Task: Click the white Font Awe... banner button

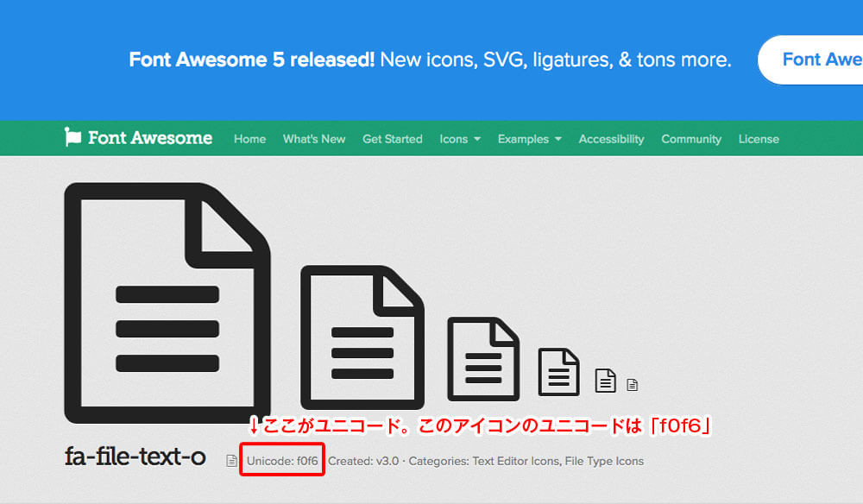Action: click(810, 60)
